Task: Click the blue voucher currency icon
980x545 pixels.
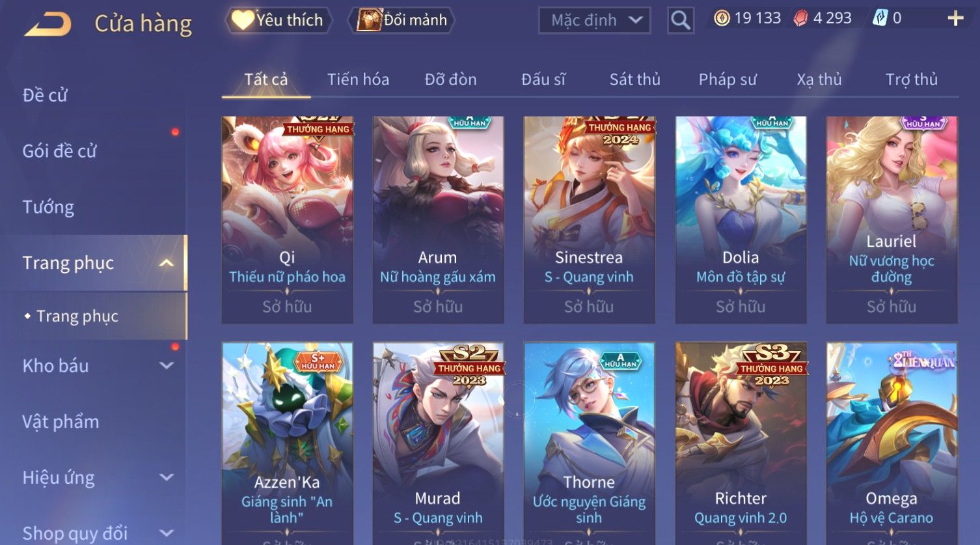Action: pos(880,18)
